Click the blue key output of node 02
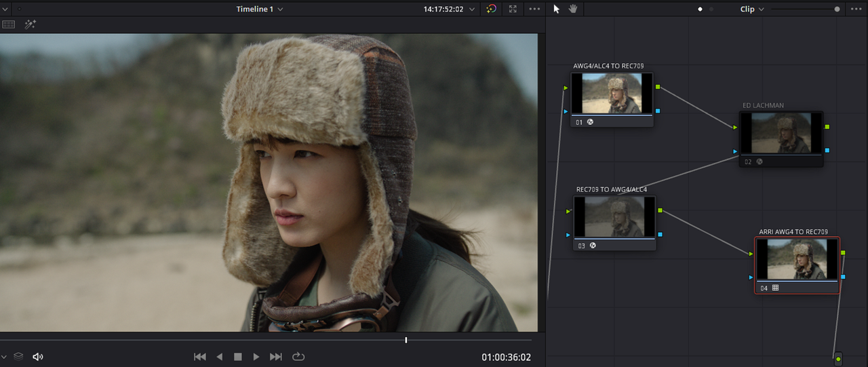The height and width of the screenshot is (367, 868). tap(827, 151)
